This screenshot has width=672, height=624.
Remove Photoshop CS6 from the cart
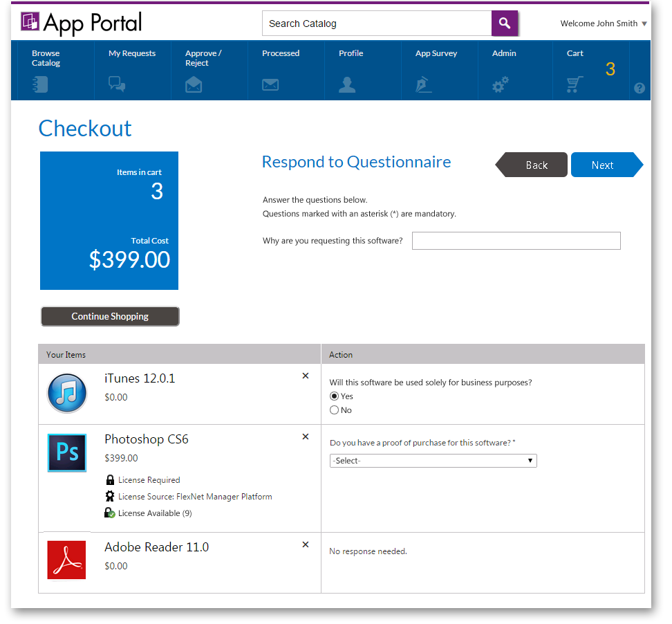(305, 437)
